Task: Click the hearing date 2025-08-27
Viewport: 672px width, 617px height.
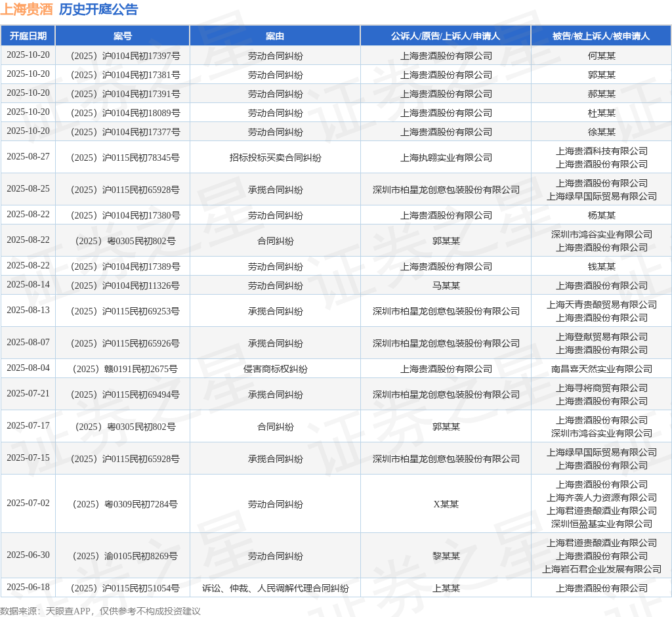Action: [28, 157]
